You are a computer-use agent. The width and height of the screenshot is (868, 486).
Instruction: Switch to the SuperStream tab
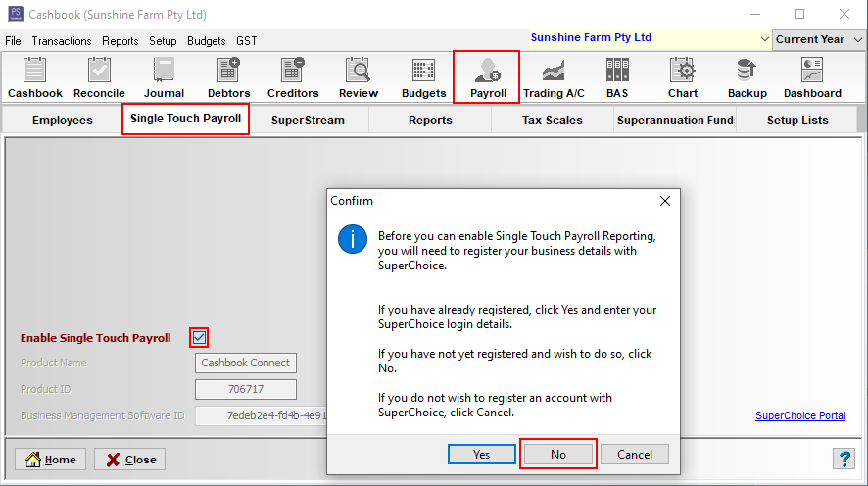[308, 121]
